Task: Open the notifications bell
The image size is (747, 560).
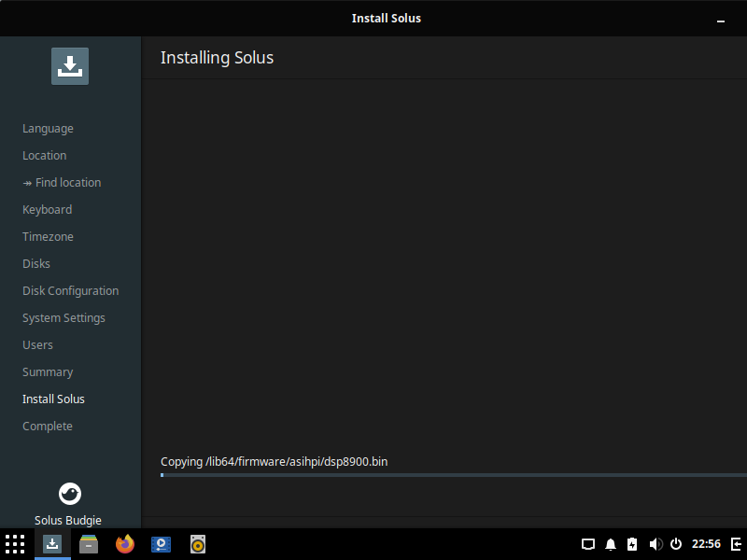Action: pos(611,544)
